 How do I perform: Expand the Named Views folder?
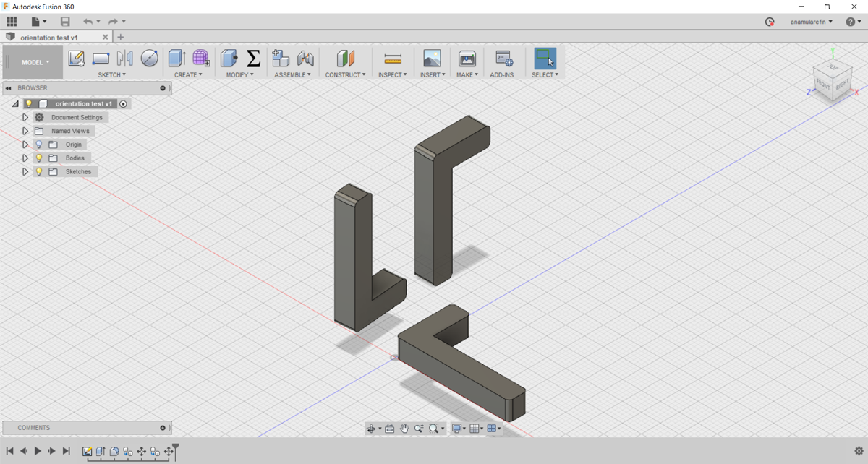click(x=25, y=132)
